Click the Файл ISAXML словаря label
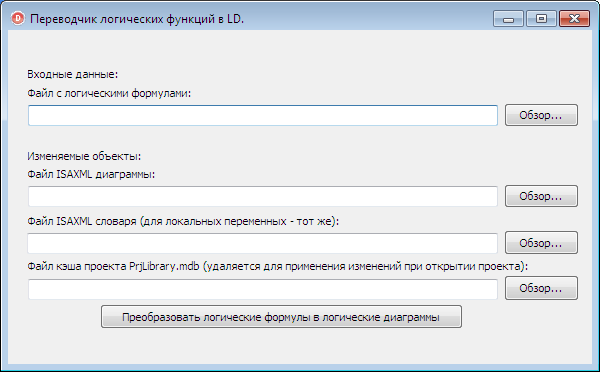 183,221
